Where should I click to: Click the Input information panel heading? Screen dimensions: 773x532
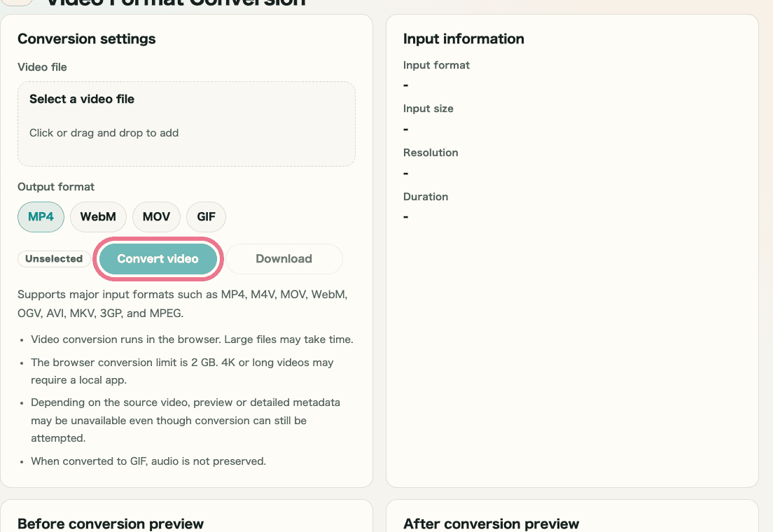[x=464, y=39]
